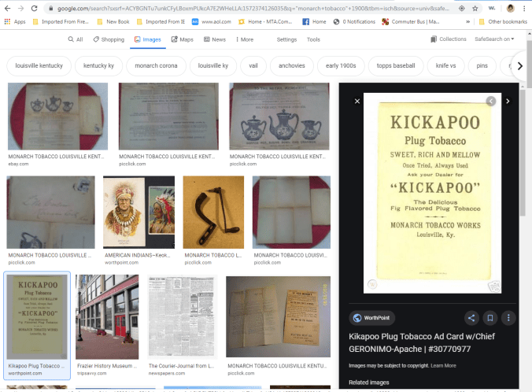The image size is (532, 392).
Task: Open the New Book bookmark folder
Action: [x=113, y=22]
